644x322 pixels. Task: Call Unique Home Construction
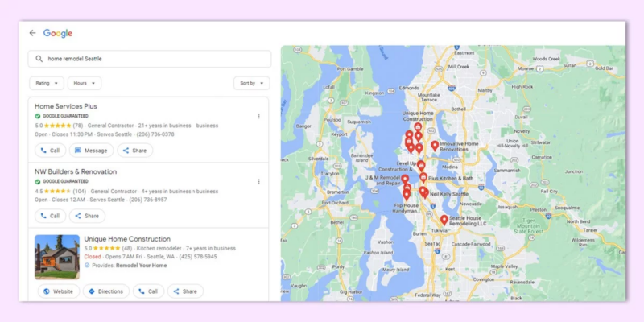pos(148,291)
